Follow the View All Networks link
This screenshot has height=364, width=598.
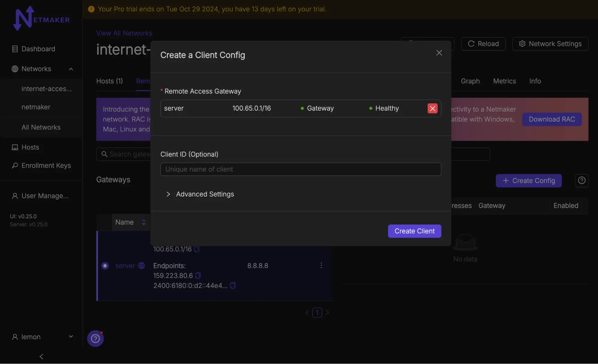coord(124,33)
